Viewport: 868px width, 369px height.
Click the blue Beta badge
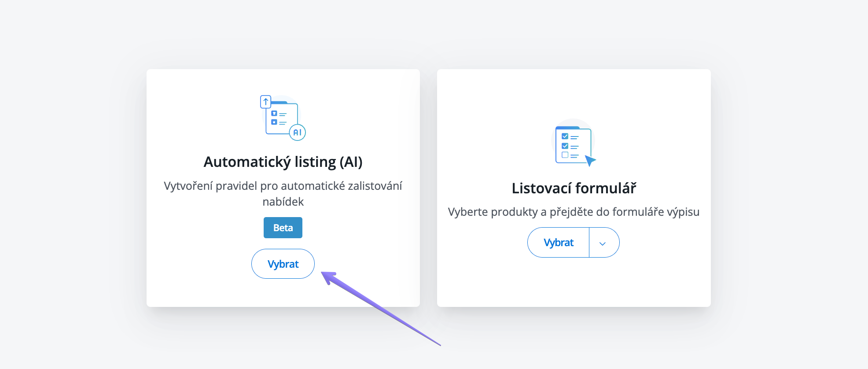pyautogui.click(x=283, y=228)
